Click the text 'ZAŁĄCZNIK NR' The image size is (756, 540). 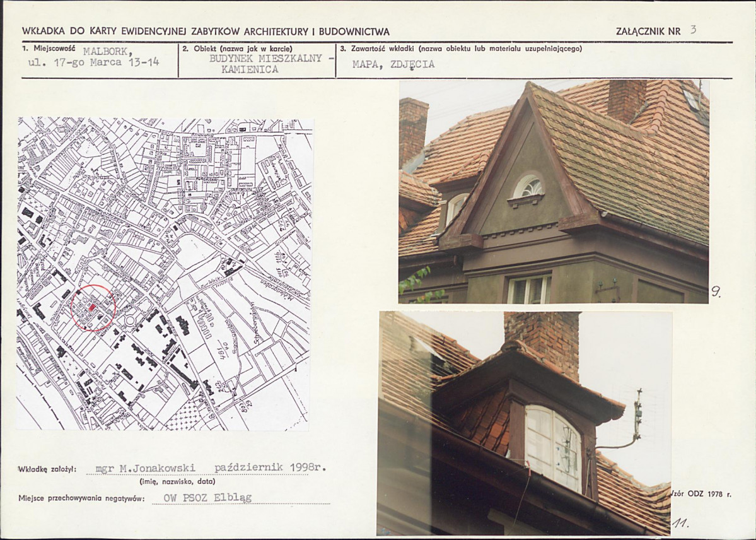coord(648,32)
